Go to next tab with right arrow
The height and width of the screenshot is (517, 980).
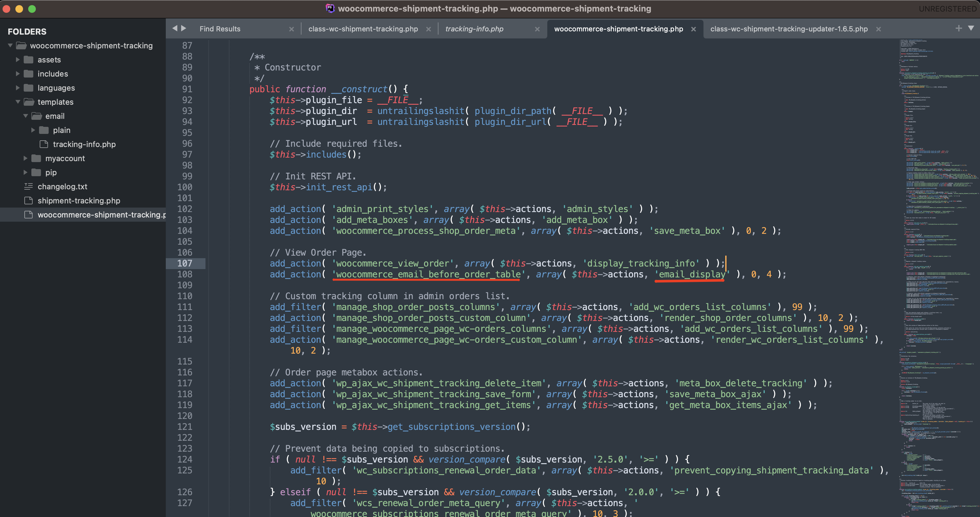184,29
